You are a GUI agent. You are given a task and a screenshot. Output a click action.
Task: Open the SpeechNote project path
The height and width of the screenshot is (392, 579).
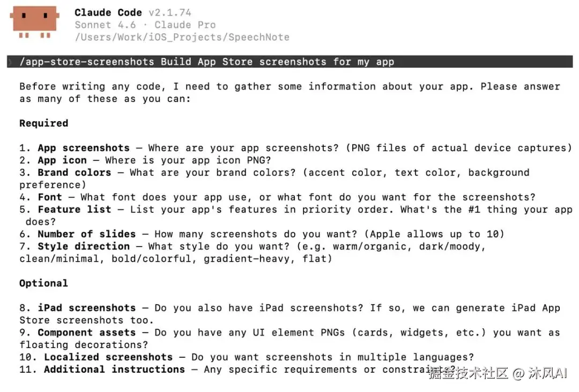[x=182, y=37]
